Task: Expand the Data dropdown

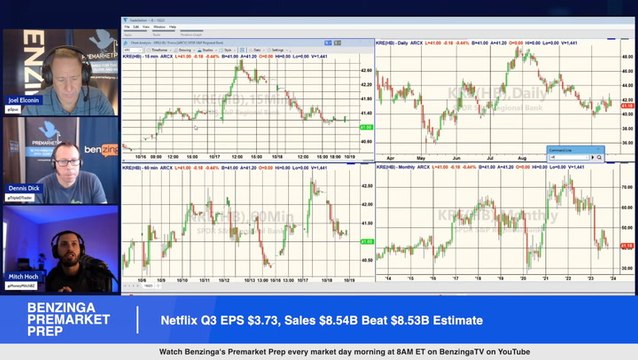Action: click(257, 50)
